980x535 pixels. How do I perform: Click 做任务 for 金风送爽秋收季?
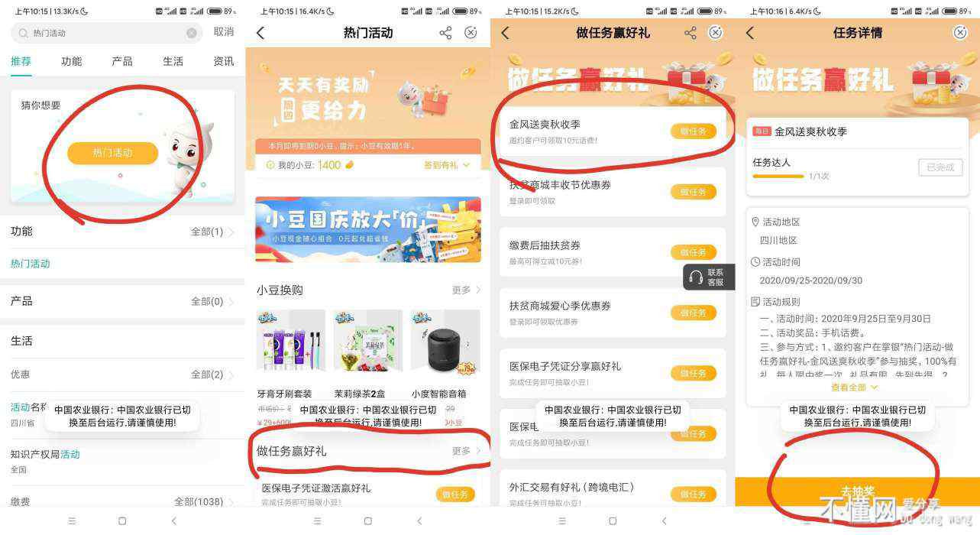pos(694,131)
